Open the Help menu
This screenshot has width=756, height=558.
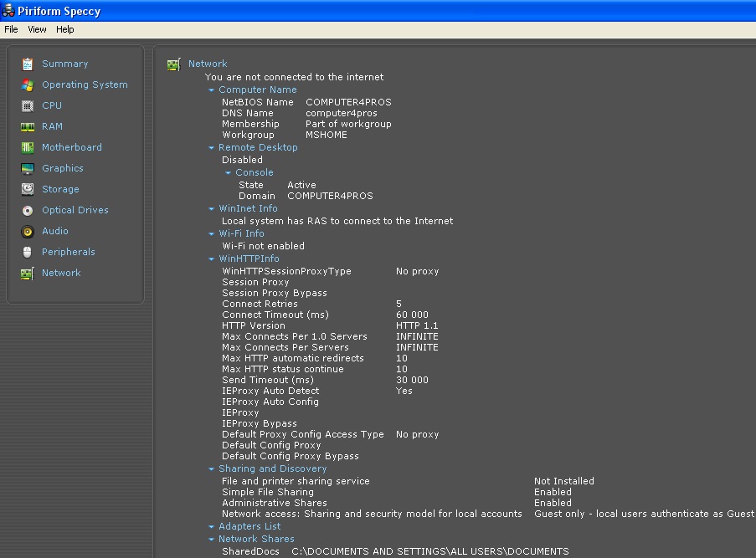65,29
